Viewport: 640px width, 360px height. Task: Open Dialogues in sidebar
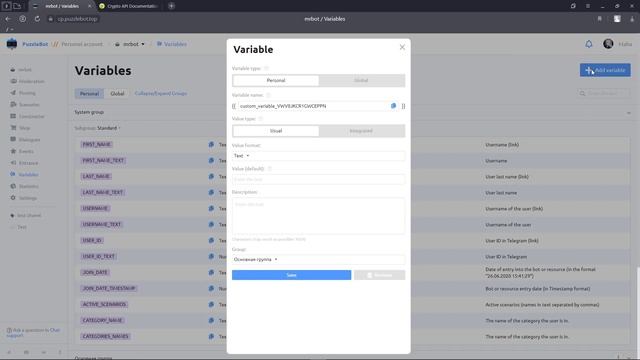(x=25, y=140)
